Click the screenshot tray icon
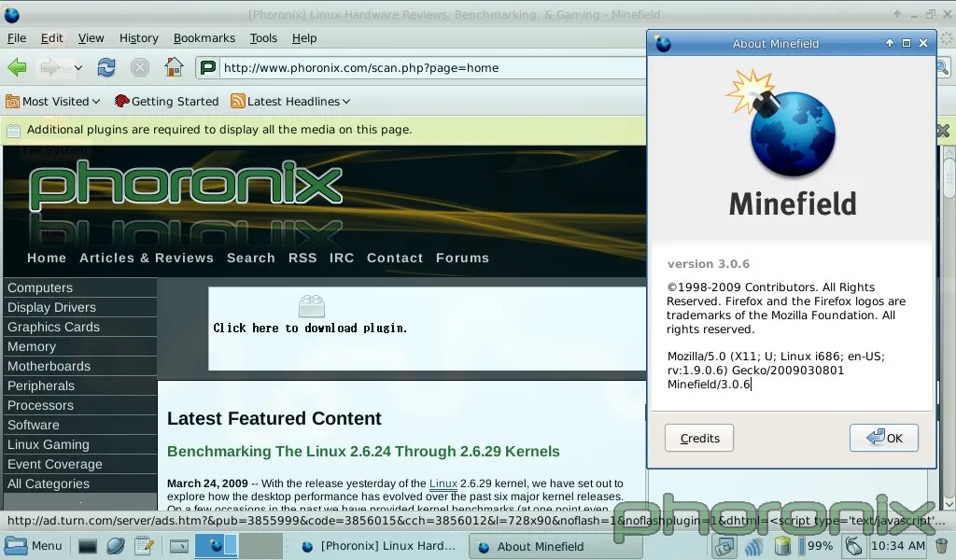The width and height of the screenshot is (956, 560). (724, 546)
